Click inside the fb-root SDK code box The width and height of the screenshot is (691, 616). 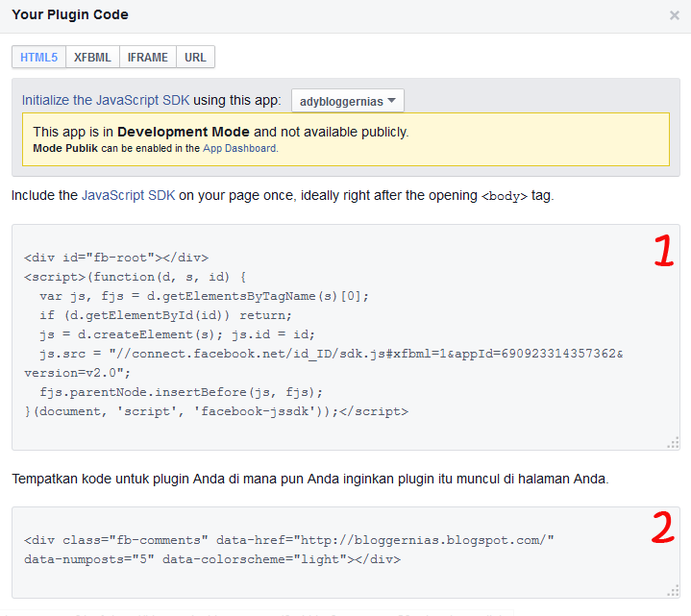pos(346,337)
